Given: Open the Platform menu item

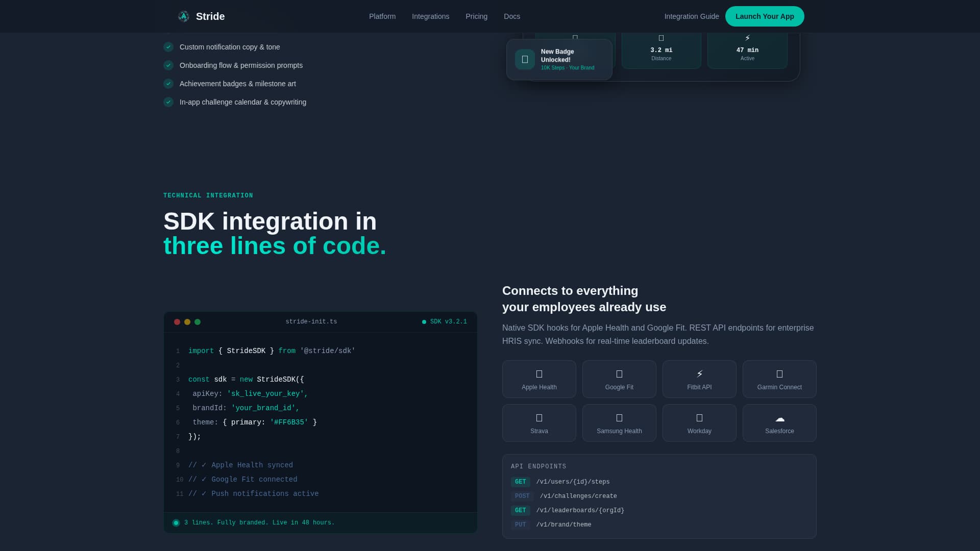Looking at the screenshot, I should point(382,16).
